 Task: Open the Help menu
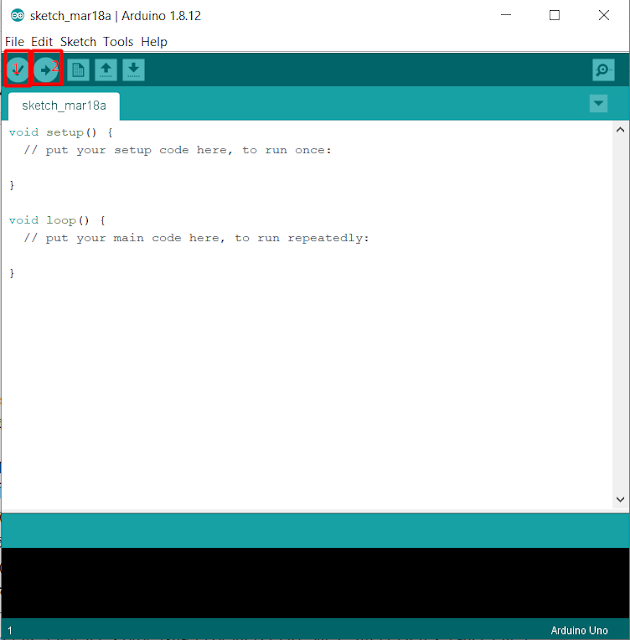[x=154, y=42]
